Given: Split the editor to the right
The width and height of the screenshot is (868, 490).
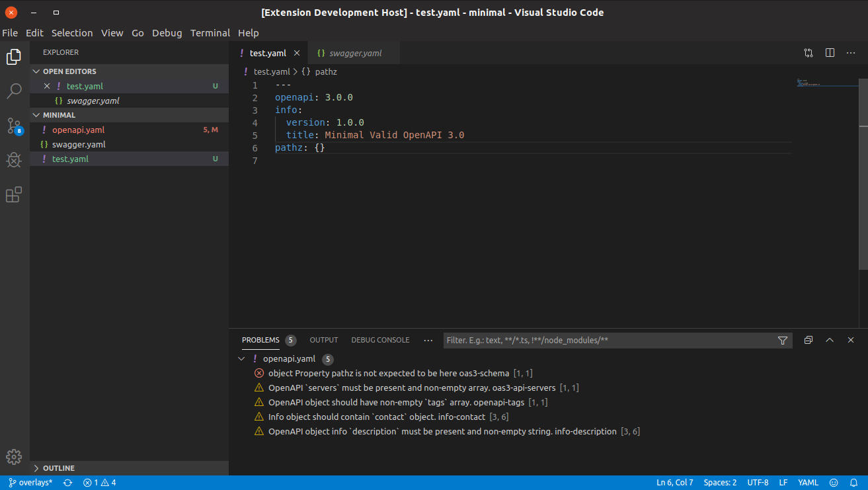Looking at the screenshot, I should click(x=830, y=53).
